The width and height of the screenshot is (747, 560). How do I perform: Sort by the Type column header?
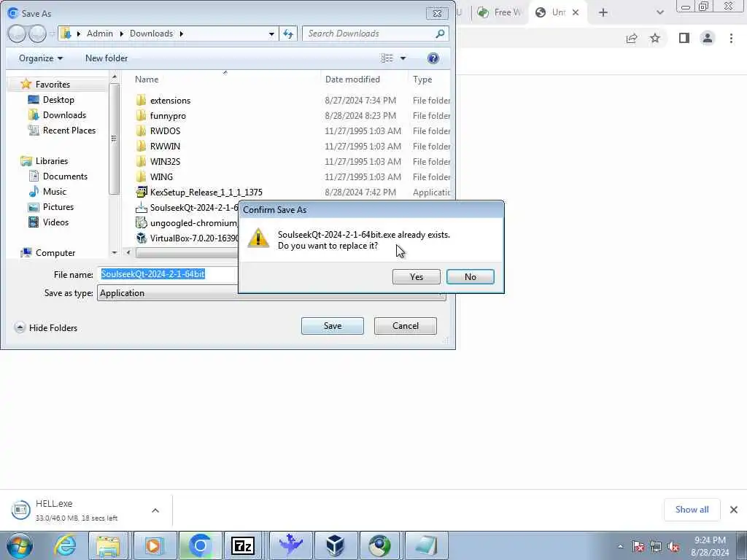422,79
